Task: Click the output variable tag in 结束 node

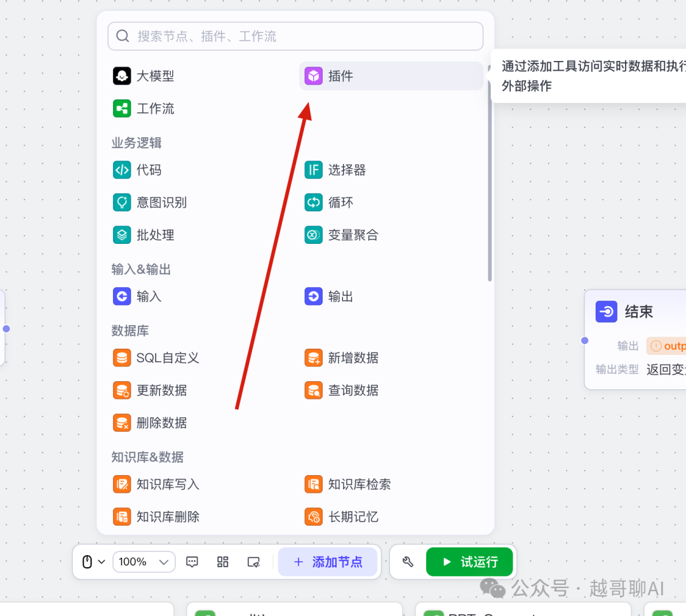Action: point(666,346)
